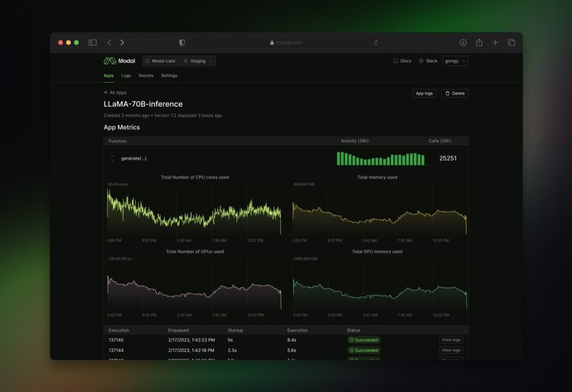Reload the page using refresh icon
This screenshot has width=572, height=392.
point(376,42)
